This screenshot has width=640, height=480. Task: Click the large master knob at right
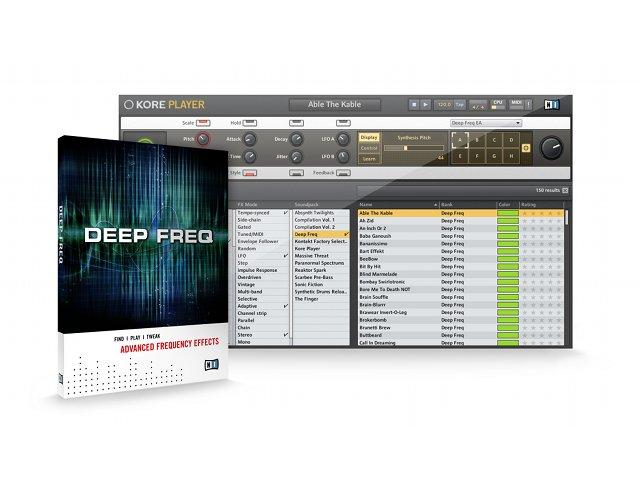551,148
